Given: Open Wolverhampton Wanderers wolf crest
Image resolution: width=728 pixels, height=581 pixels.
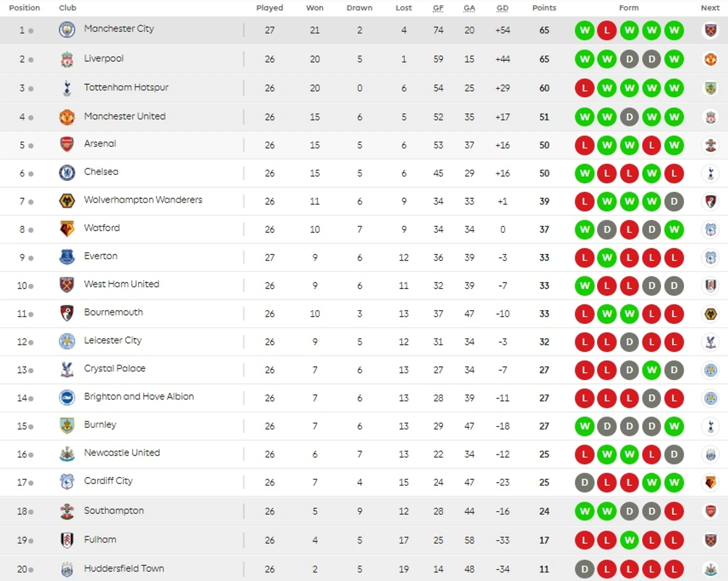Looking at the screenshot, I should coord(67,201).
